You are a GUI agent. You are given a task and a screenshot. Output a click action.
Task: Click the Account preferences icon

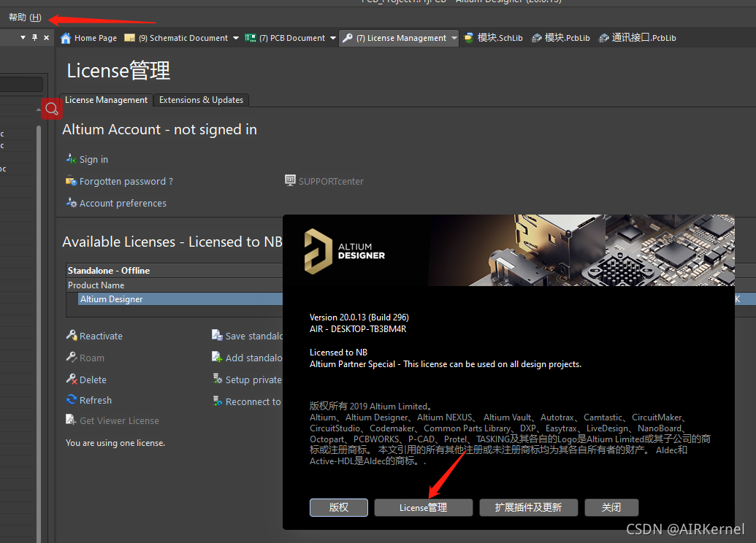[72, 202]
